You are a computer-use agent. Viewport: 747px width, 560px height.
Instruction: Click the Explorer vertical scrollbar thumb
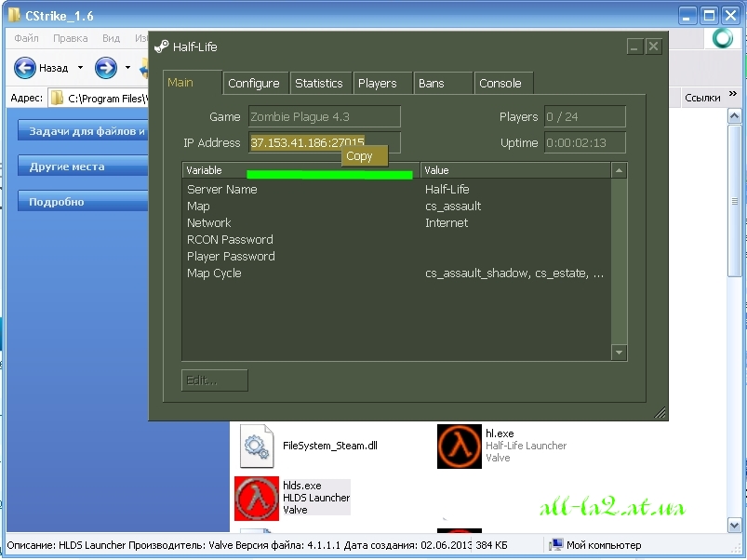click(x=734, y=200)
